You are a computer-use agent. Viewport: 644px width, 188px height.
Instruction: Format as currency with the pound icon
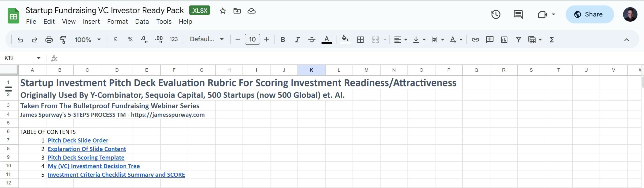pos(115,39)
